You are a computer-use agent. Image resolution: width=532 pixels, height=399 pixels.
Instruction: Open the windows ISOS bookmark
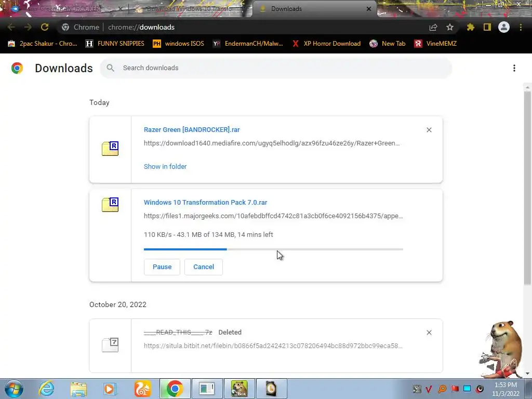(179, 44)
